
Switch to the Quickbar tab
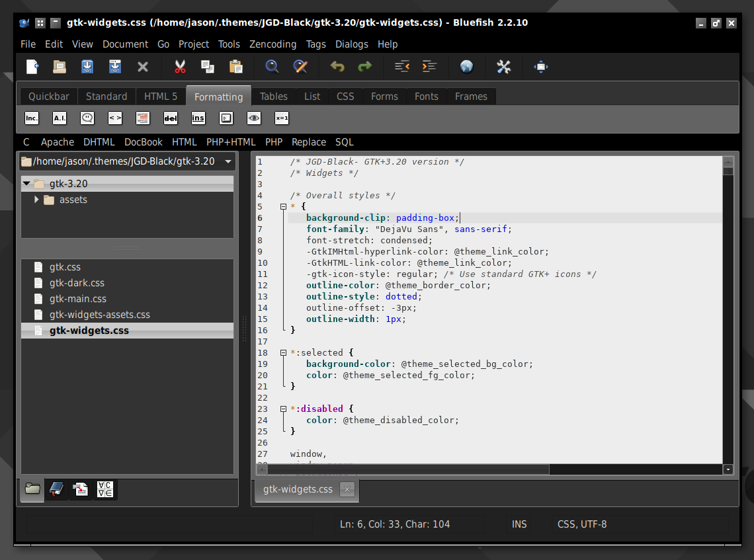(48, 96)
